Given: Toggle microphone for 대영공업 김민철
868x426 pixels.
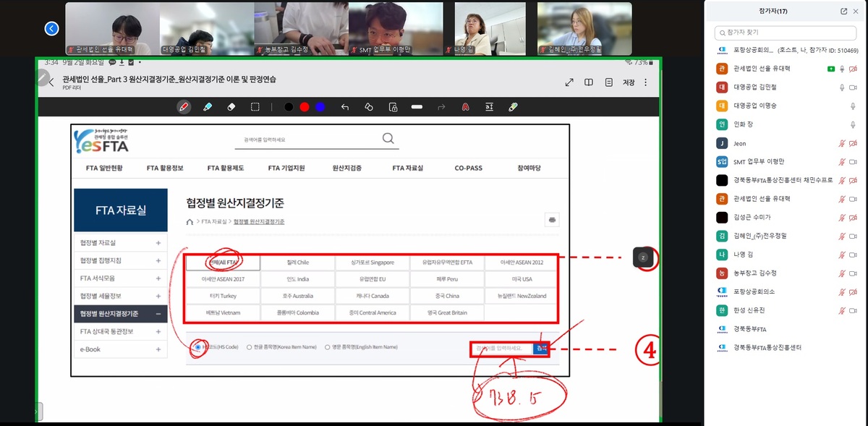Looking at the screenshot, I should [x=842, y=87].
